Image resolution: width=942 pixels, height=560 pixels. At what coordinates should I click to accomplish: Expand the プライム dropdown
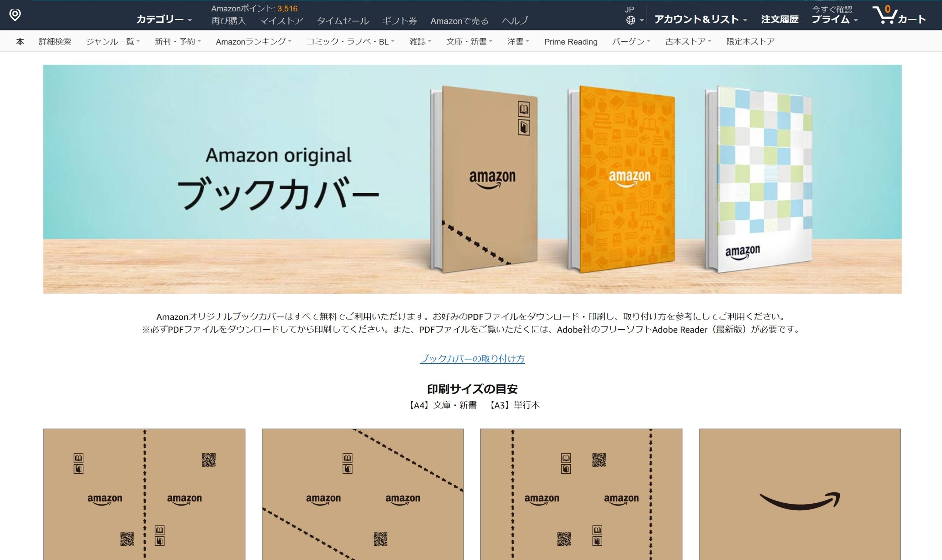click(x=835, y=19)
